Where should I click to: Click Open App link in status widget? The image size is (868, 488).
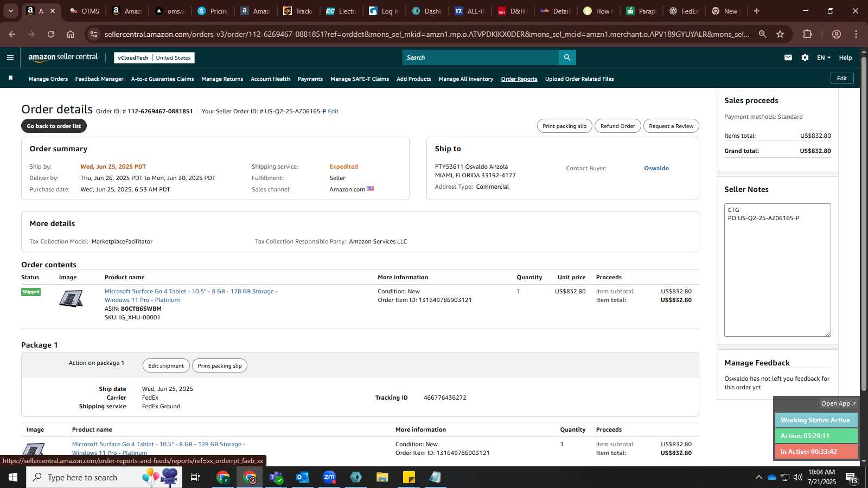[x=838, y=403]
